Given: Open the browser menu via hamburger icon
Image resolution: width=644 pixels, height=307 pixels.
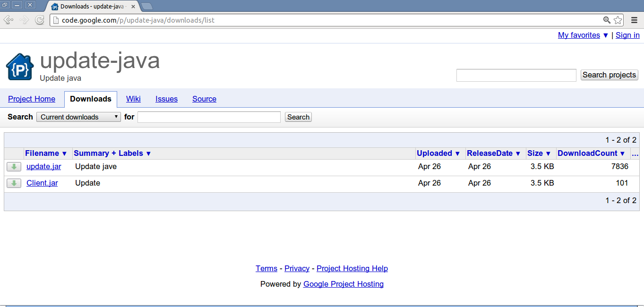Looking at the screenshot, I should 634,20.
